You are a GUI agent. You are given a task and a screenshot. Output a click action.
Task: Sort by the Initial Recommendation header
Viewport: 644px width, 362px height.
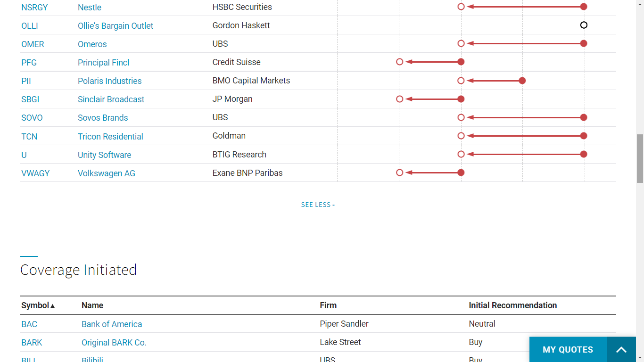513,305
